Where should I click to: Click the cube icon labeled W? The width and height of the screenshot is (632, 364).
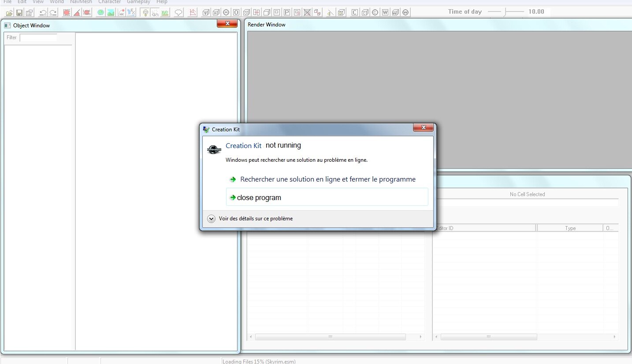point(395,12)
